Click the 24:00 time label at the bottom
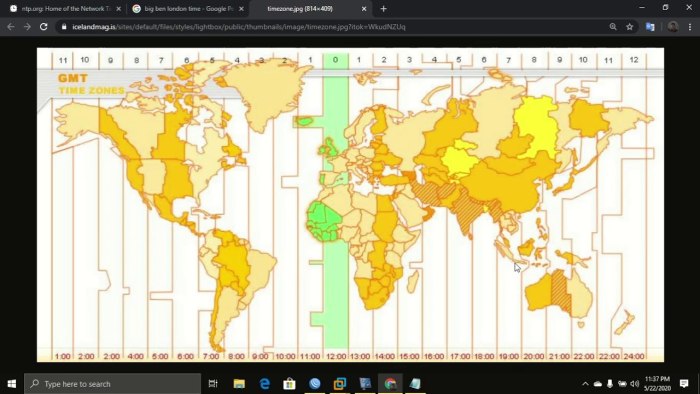The image size is (700, 394). click(x=633, y=356)
